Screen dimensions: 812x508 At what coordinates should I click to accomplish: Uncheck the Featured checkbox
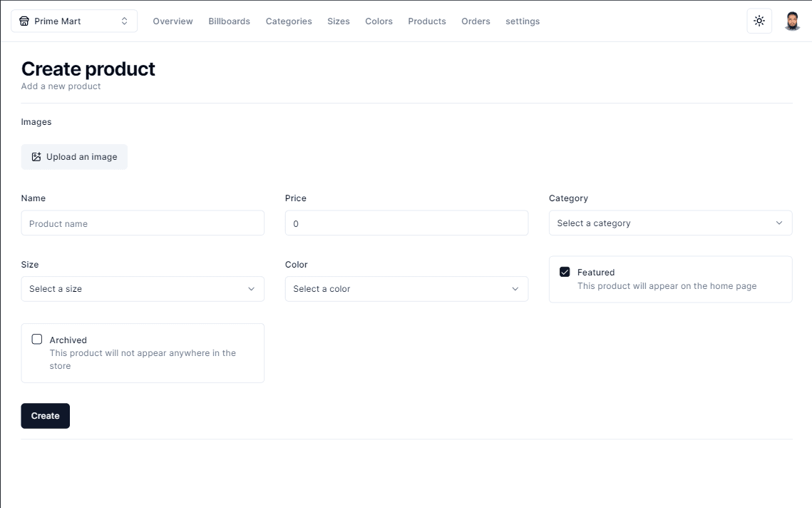point(565,272)
